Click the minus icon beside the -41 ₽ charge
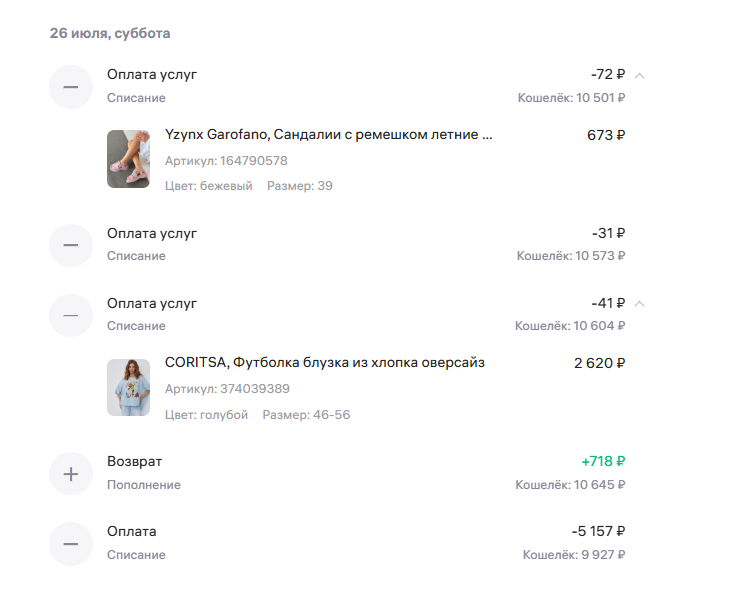Screen dimensions: 735x592 pos(71,315)
